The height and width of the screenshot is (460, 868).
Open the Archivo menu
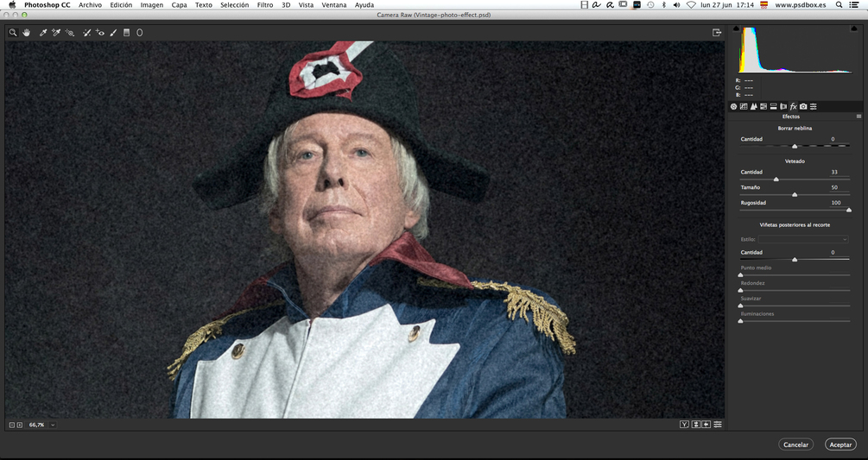(x=90, y=5)
